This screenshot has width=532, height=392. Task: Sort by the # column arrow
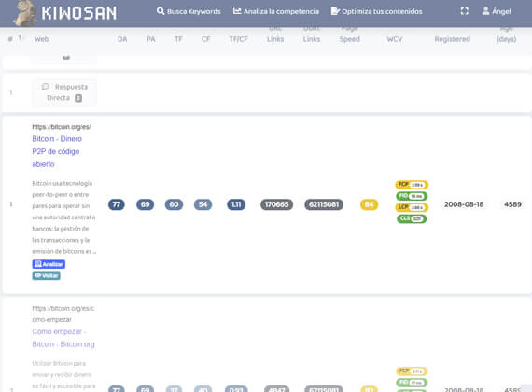pyautogui.click(x=20, y=38)
